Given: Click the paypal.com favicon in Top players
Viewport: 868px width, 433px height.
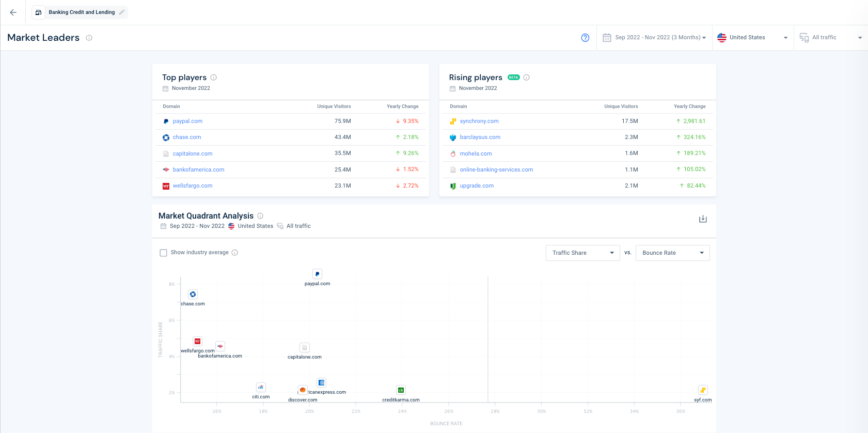Looking at the screenshot, I should (x=166, y=121).
